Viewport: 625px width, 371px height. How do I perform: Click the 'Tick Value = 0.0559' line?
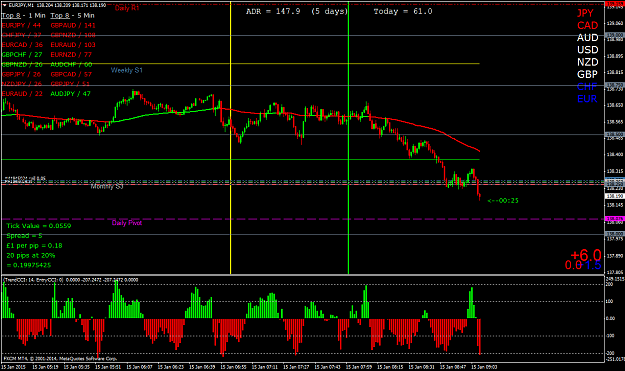coord(39,226)
